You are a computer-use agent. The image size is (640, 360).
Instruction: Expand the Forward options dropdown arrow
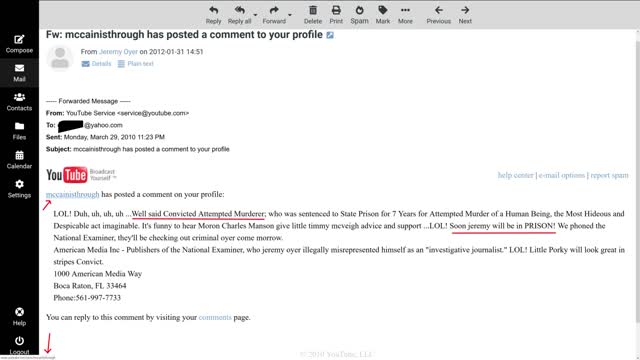tap(290, 15)
